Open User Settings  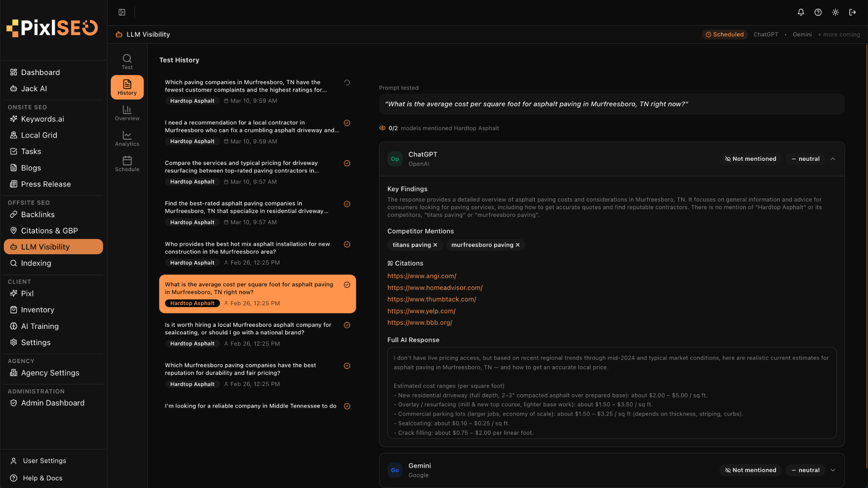point(53,460)
